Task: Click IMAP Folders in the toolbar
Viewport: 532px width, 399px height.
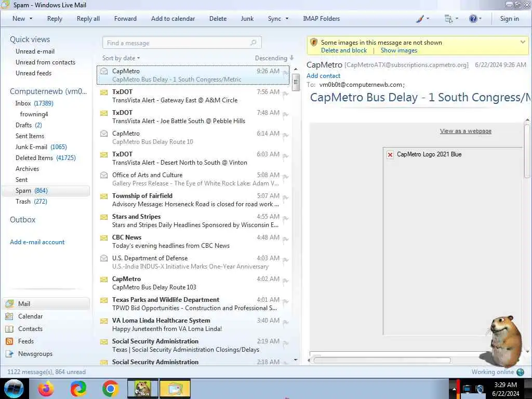Action: (321, 19)
